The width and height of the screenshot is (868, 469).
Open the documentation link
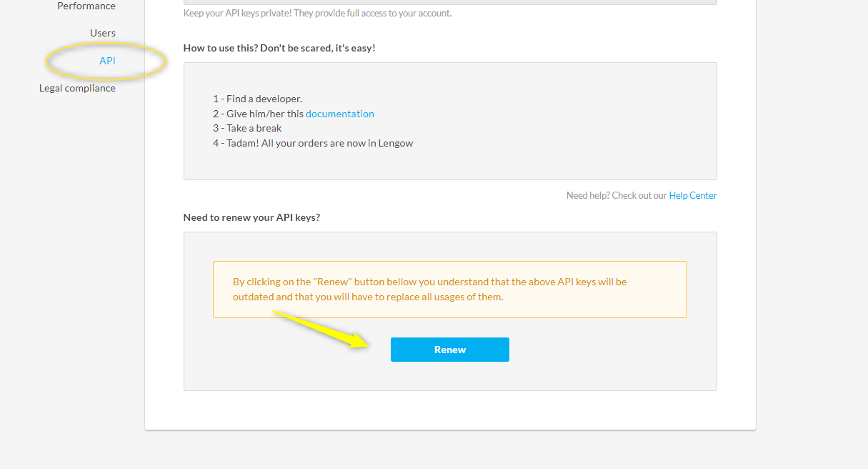339,114
